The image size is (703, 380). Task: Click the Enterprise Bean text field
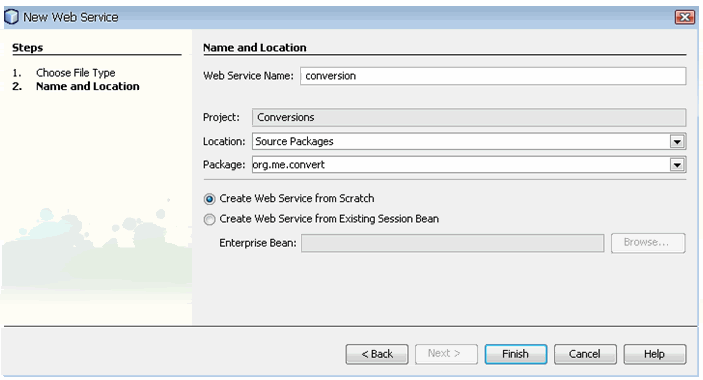coord(452,243)
